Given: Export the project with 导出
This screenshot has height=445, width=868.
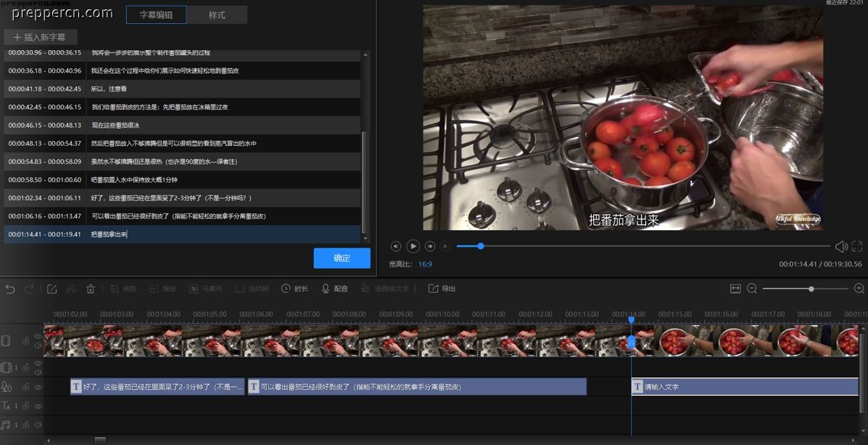Looking at the screenshot, I should pos(442,289).
